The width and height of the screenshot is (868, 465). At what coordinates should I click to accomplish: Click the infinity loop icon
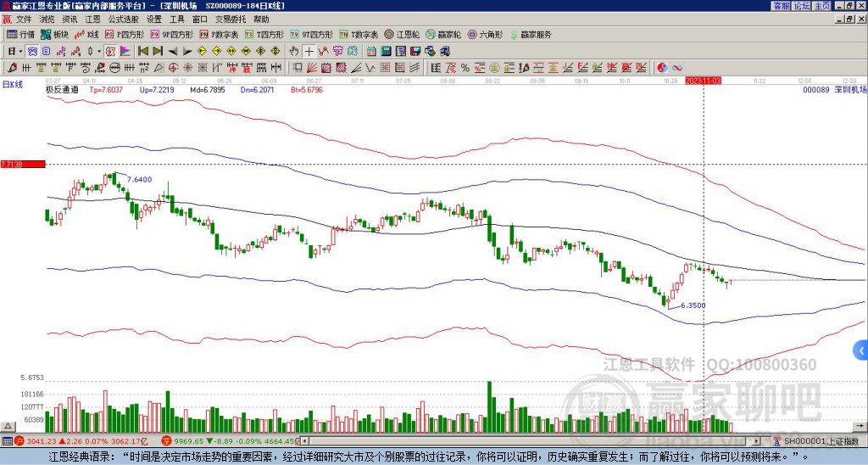pyautogui.click(x=677, y=68)
